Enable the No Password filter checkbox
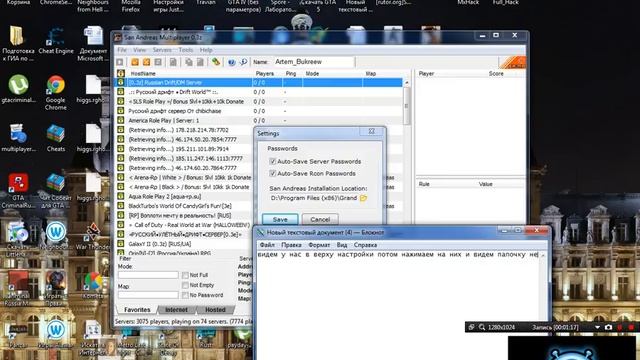This screenshot has height=360, width=640. click(185, 295)
